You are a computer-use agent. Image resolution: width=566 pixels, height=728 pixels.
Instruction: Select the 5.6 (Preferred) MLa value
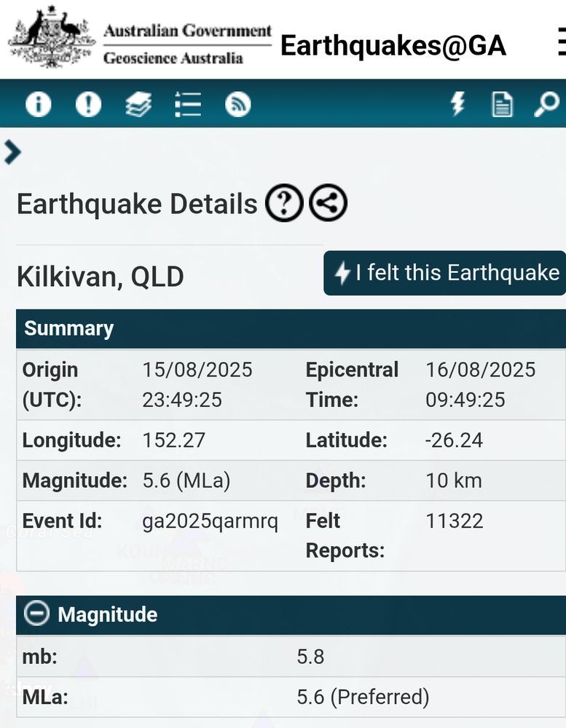click(x=363, y=697)
